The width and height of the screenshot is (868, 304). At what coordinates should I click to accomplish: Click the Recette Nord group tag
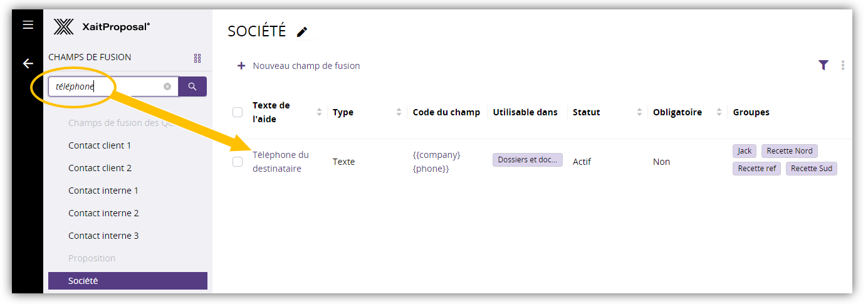click(x=789, y=151)
